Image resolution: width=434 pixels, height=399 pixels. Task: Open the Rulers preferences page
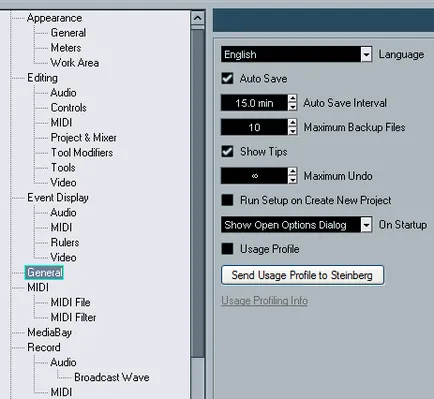click(x=65, y=243)
